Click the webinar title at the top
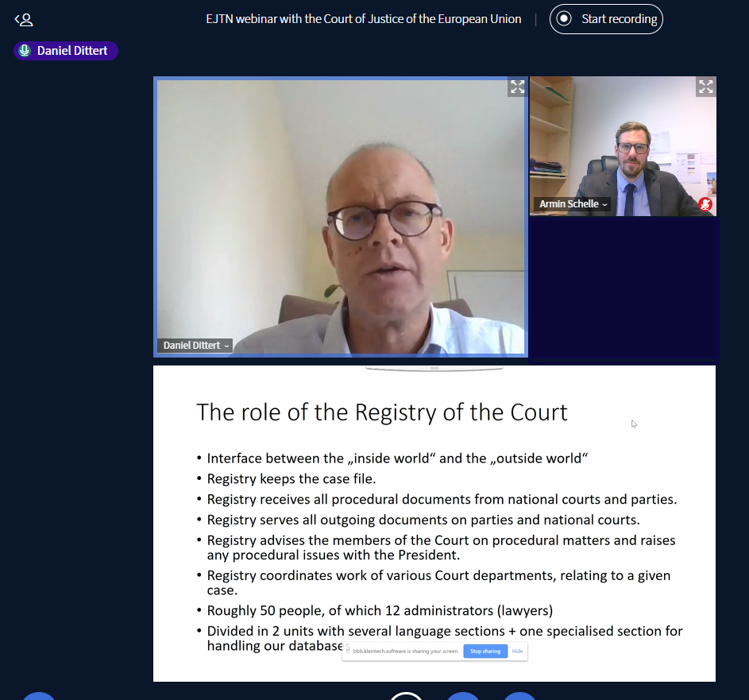The width and height of the screenshot is (749, 700). click(x=364, y=19)
